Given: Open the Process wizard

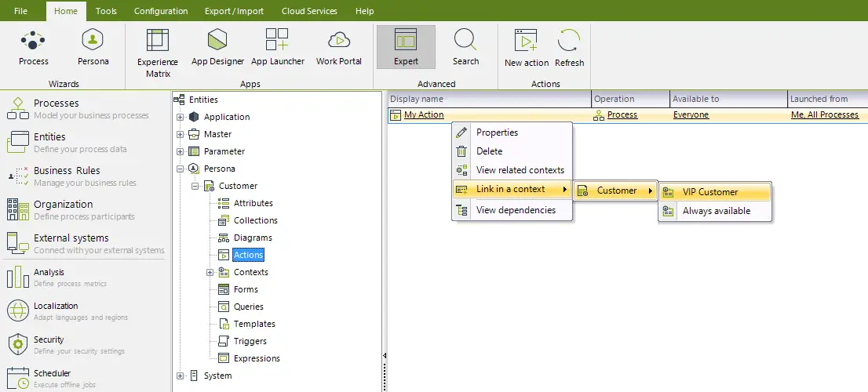Looking at the screenshot, I should click(x=33, y=48).
